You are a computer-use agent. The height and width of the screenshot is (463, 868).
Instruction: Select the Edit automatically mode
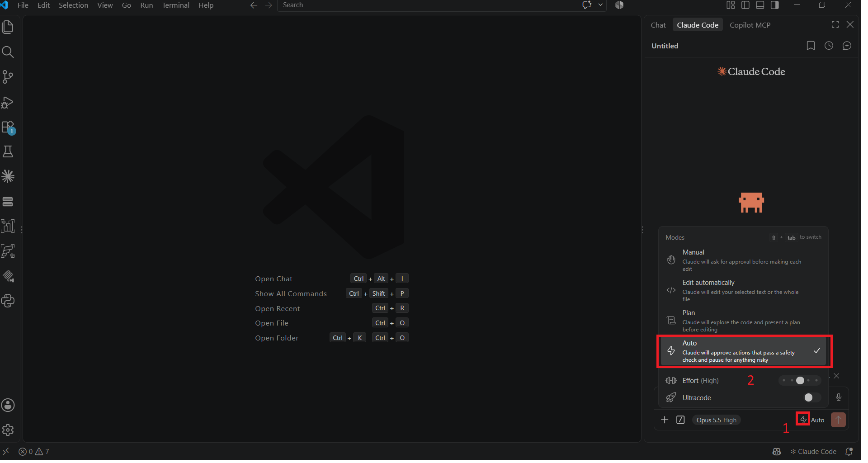743,290
